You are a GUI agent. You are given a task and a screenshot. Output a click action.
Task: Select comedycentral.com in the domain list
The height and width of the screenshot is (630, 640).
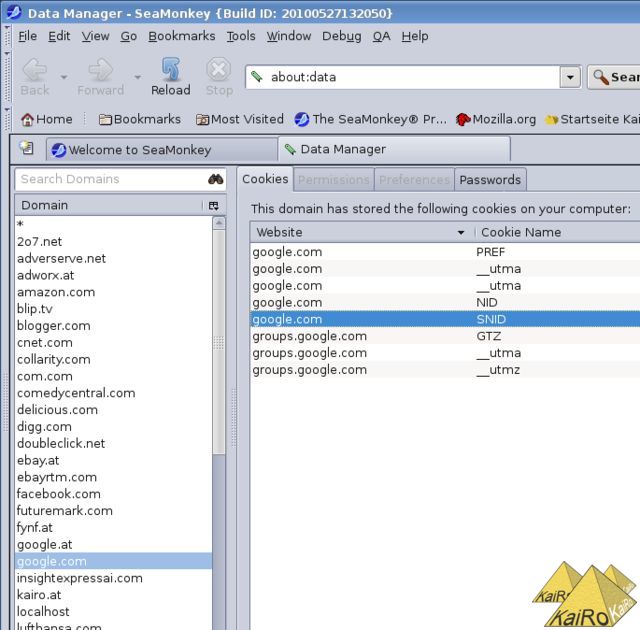point(113,393)
